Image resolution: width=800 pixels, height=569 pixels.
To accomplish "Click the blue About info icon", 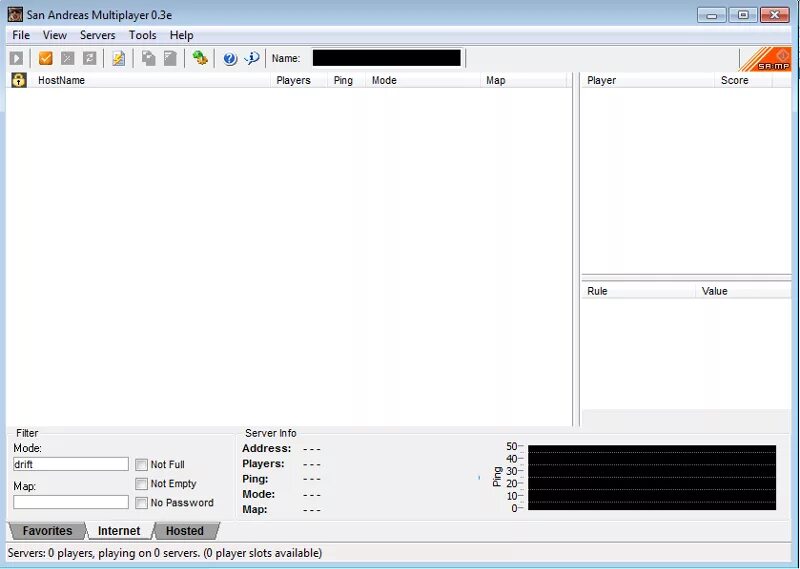I will pyautogui.click(x=252, y=58).
